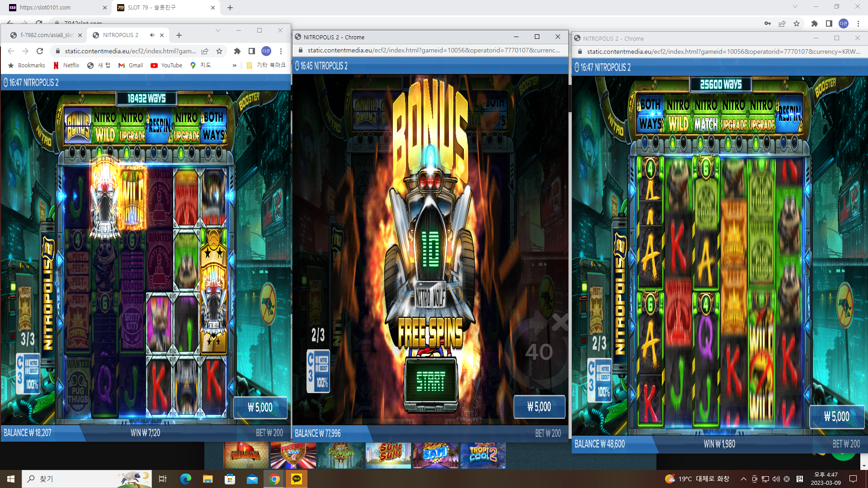Open the Netflix bookmark

click(66, 66)
